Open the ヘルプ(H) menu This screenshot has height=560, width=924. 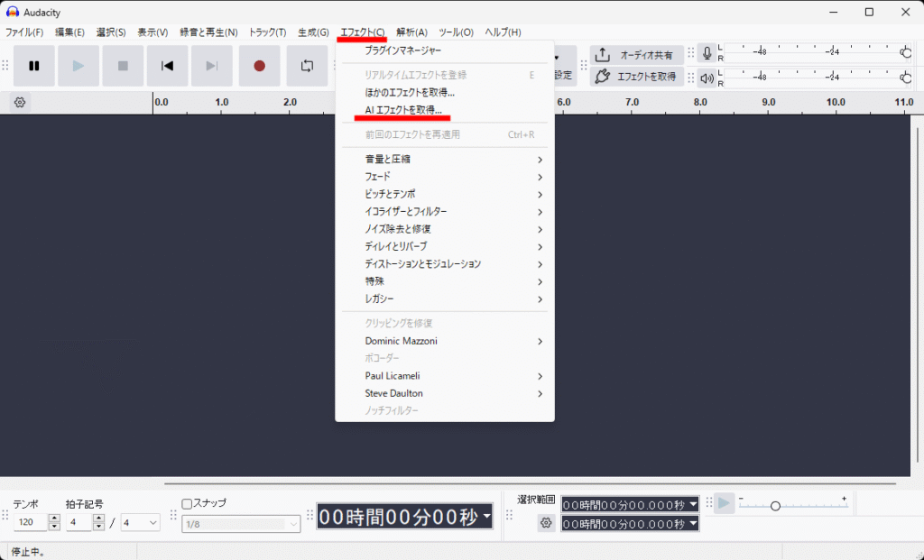click(503, 32)
